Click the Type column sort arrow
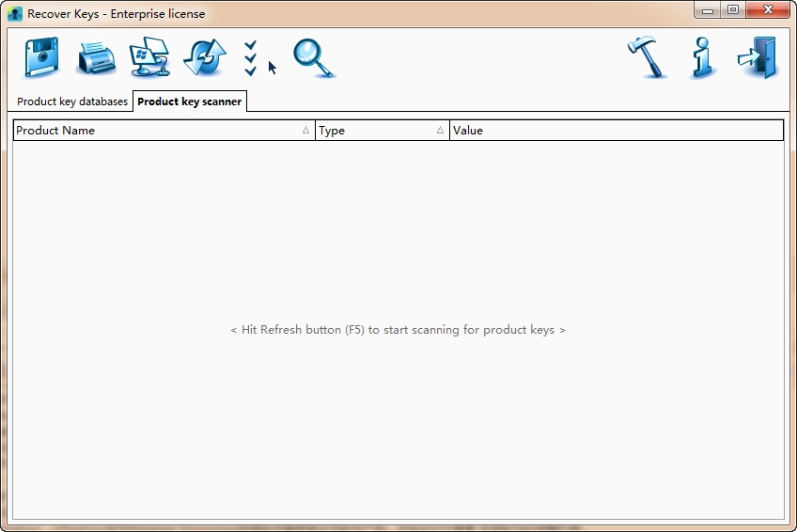This screenshot has width=797, height=532. (x=440, y=130)
